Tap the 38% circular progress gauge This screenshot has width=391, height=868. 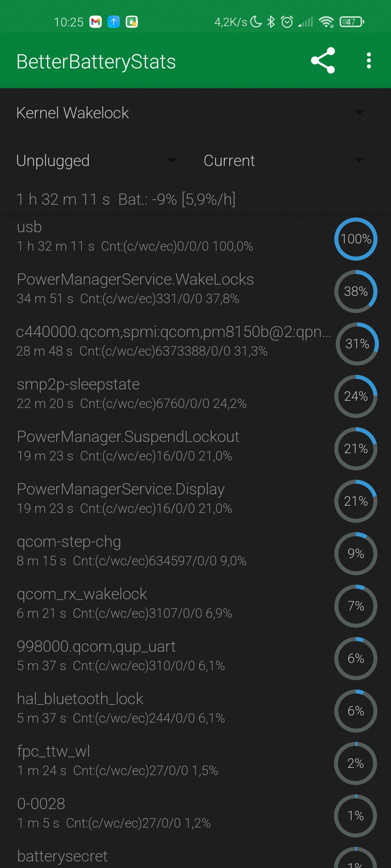coord(356,292)
